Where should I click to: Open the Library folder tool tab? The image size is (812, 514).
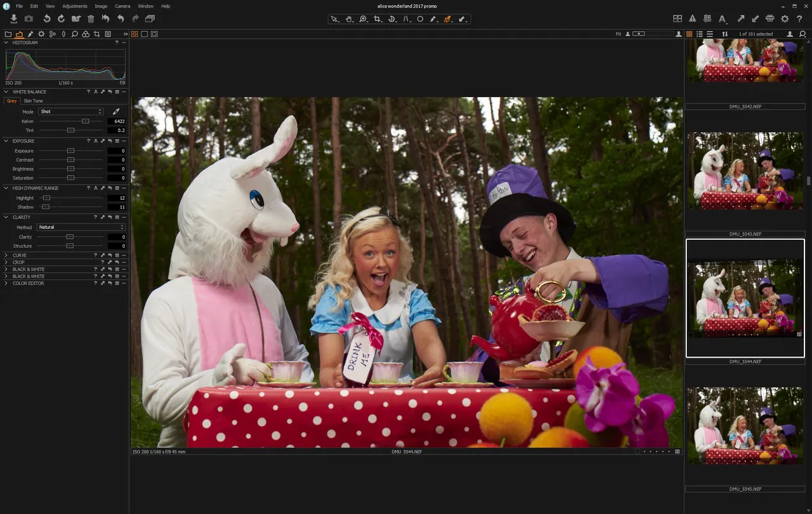pos(8,34)
